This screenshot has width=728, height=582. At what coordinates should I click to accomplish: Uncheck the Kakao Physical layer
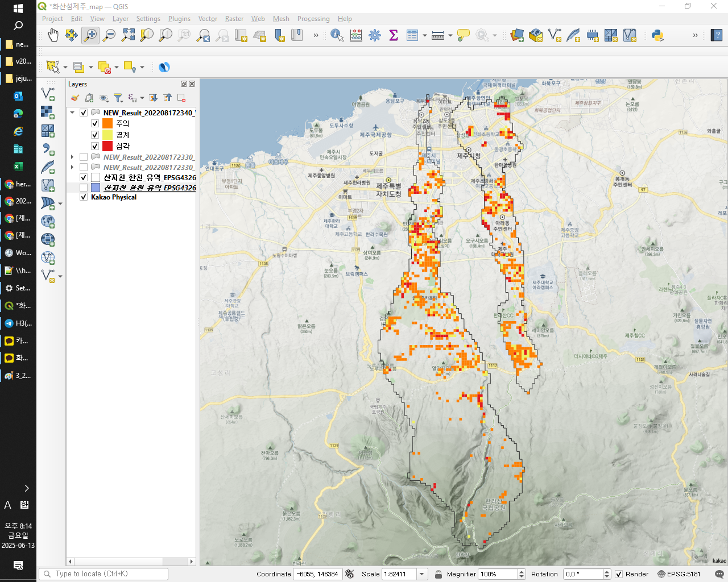click(x=84, y=197)
